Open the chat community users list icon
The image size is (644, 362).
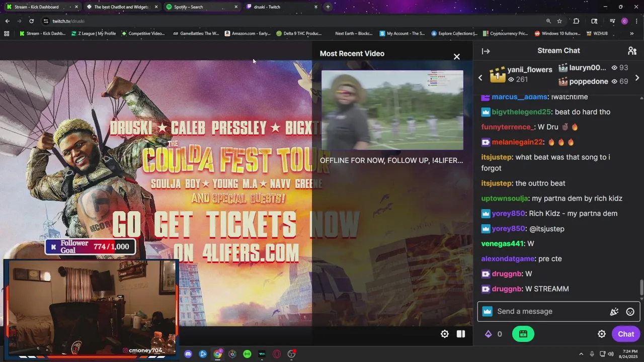point(632,51)
